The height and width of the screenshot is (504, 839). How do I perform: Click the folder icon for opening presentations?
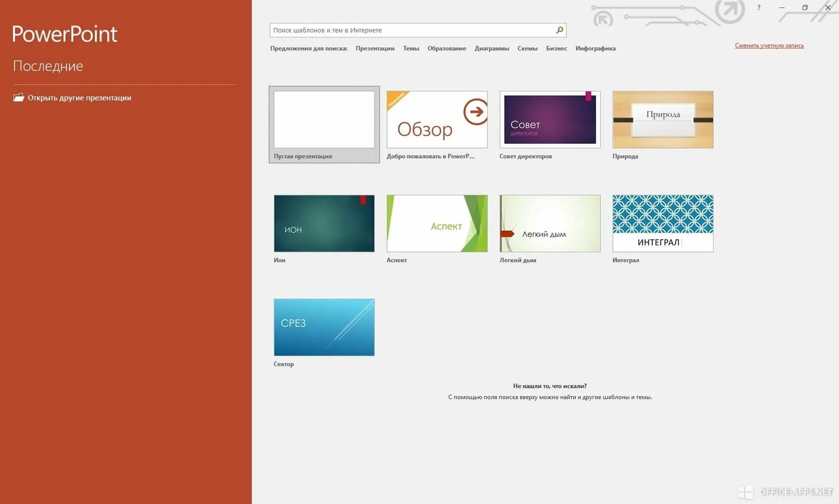[18, 97]
